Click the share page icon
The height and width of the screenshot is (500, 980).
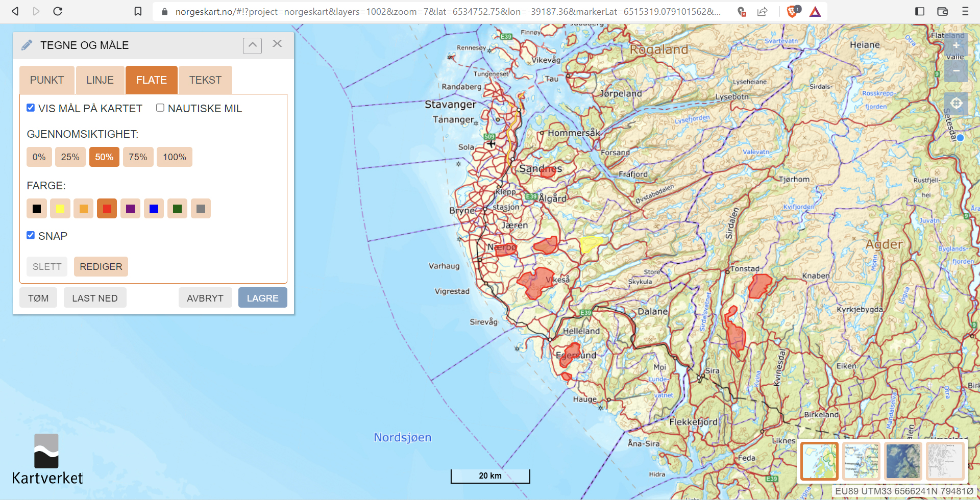(x=763, y=11)
